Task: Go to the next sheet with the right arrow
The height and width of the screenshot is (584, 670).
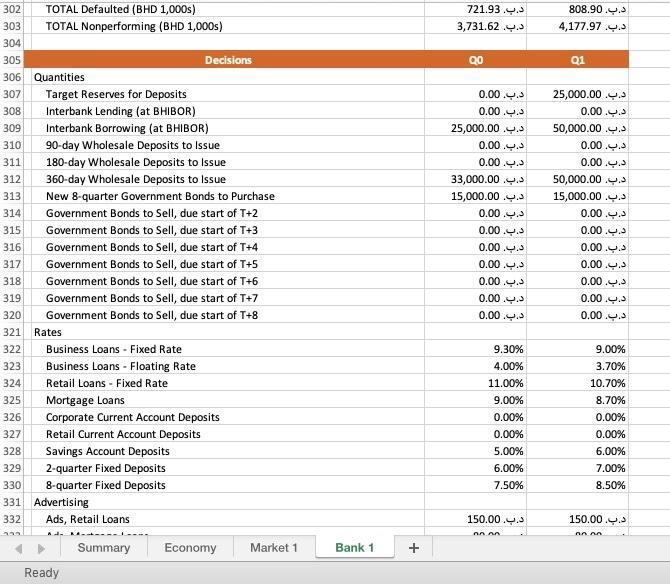Action: tap(41, 548)
